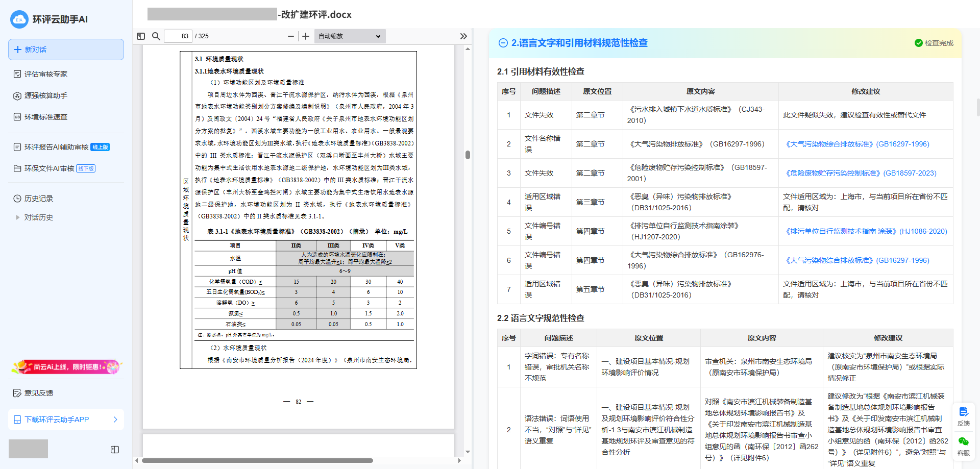
Task: Open 意见反馈 in the sidebar
Action: 39,393
